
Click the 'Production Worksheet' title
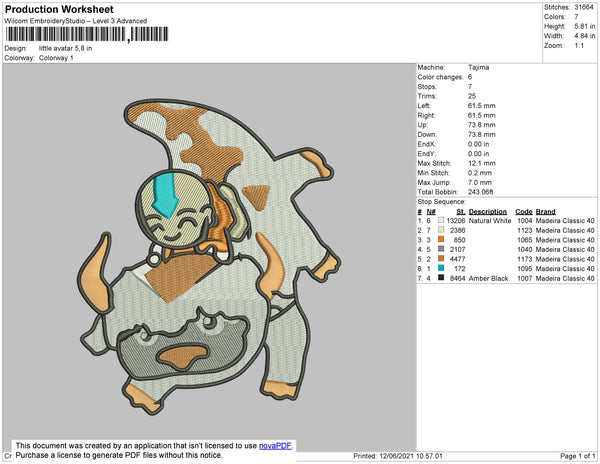tap(59, 9)
